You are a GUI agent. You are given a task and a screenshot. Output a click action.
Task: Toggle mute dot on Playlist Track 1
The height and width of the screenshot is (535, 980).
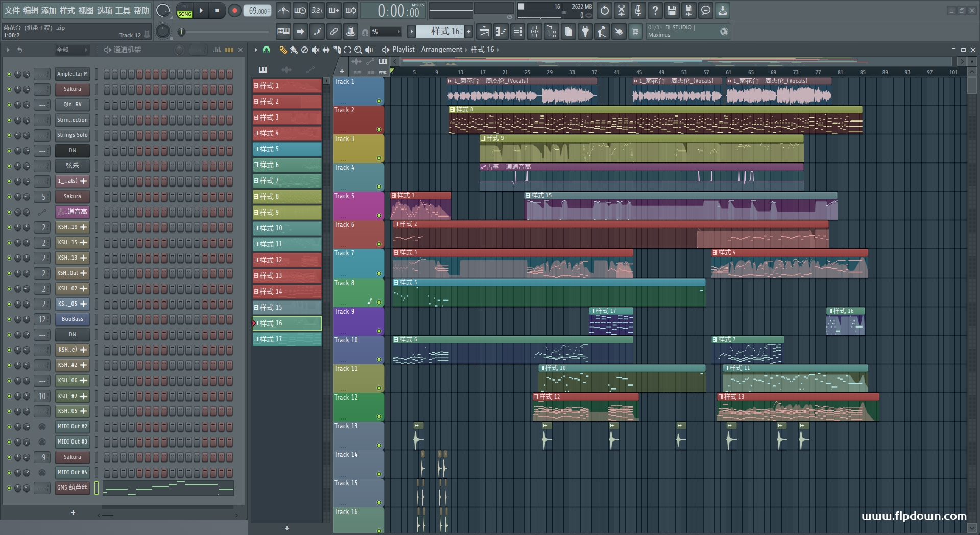point(379,101)
